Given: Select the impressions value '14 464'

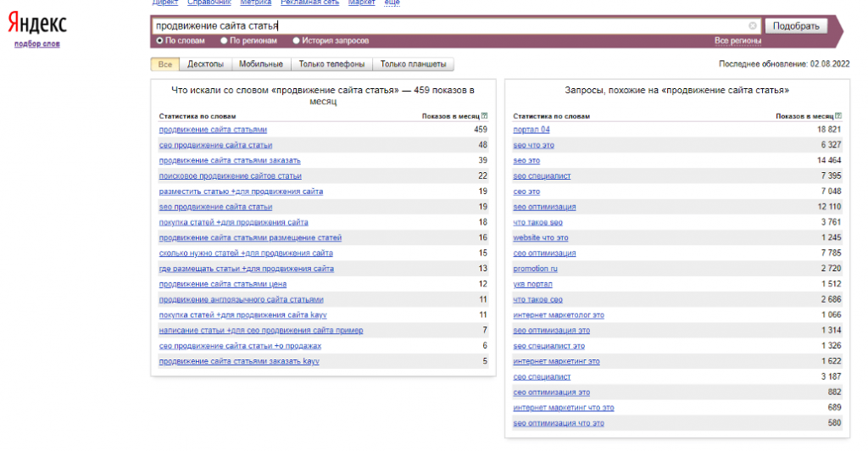Looking at the screenshot, I should [829, 160].
